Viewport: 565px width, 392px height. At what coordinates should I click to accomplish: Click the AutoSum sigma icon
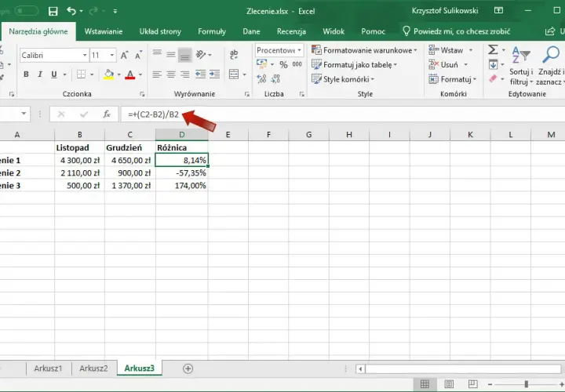493,49
